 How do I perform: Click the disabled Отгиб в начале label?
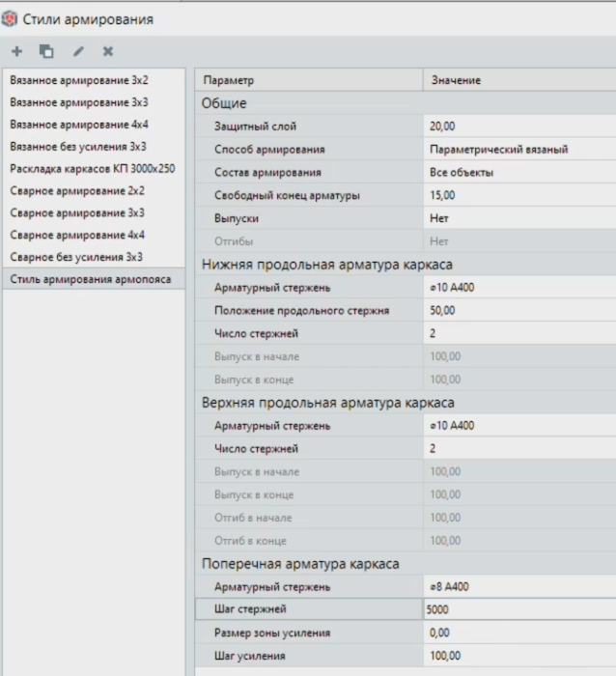click(x=253, y=518)
